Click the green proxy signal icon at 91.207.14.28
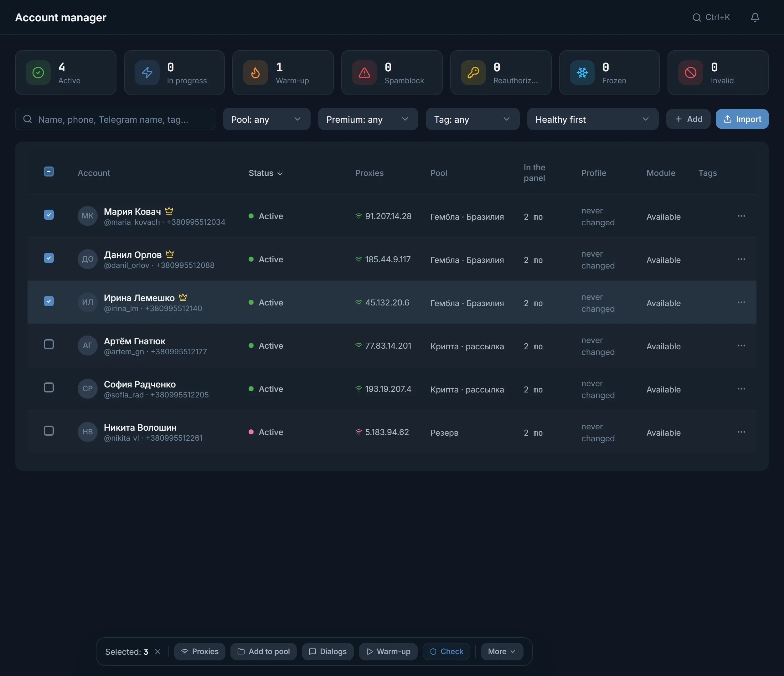 pos(359,216)
